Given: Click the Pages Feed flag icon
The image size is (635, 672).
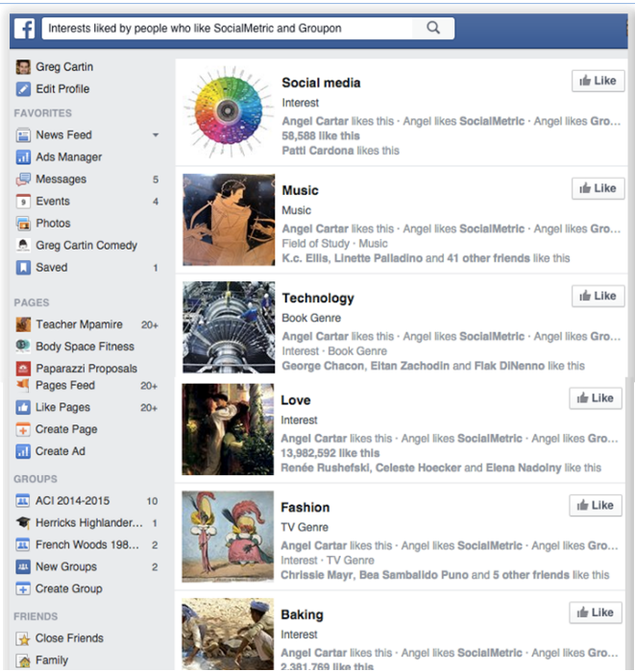Looking at the screenshot, I should click(23, 385).
